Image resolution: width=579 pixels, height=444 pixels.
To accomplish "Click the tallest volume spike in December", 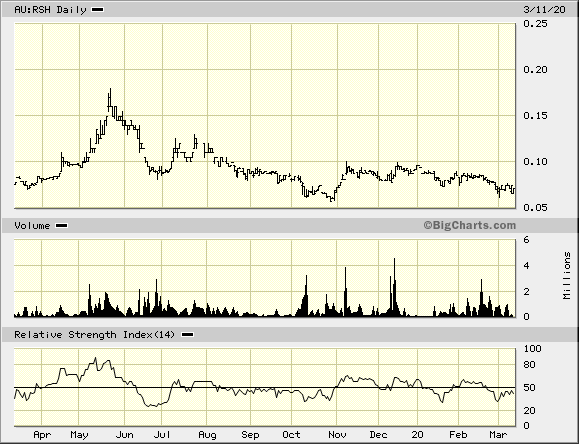I will tap(394, 287).
